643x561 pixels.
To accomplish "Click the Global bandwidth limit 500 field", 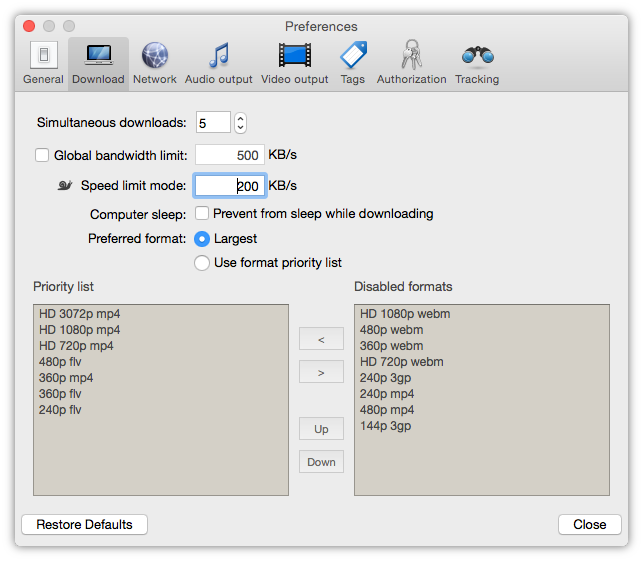I will 230,155.
